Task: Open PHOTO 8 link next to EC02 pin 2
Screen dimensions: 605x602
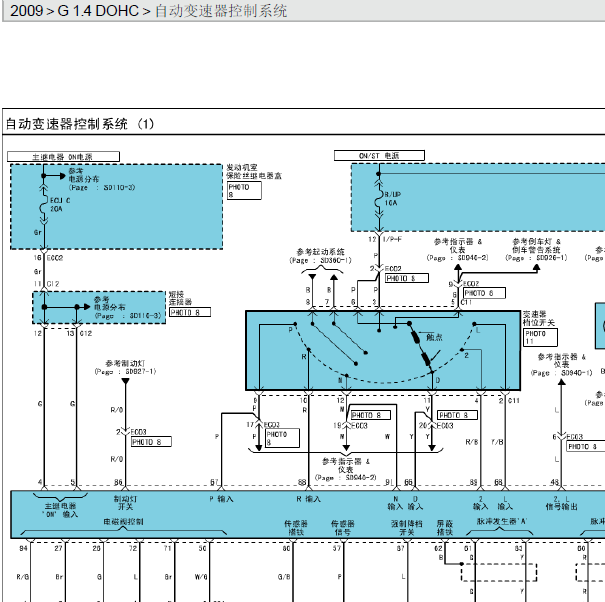Action: tap(407, 278)
